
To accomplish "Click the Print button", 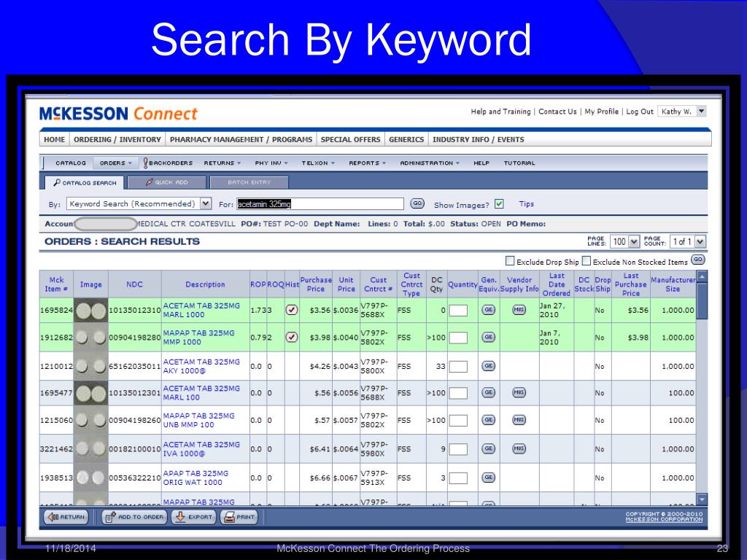I will [239, 517].
